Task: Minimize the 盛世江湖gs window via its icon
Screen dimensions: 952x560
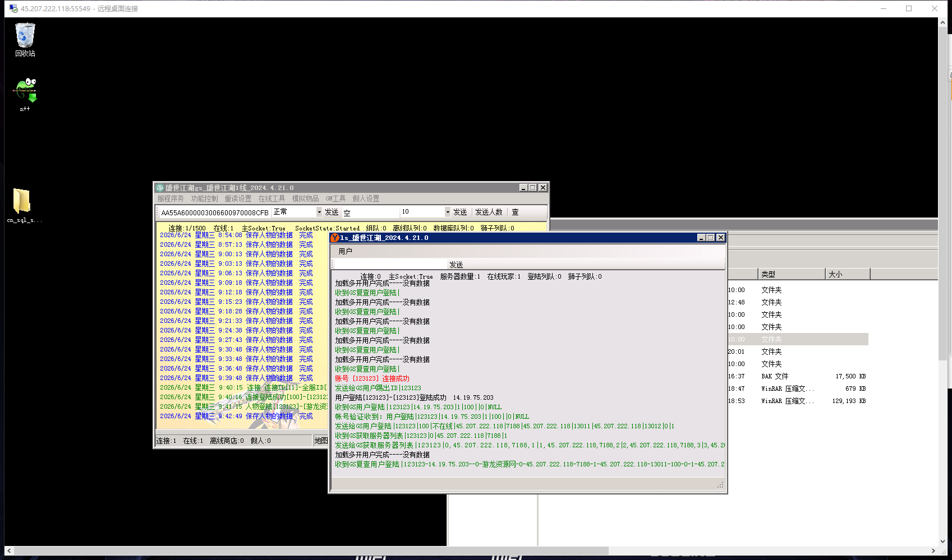Action: point(523,188)
